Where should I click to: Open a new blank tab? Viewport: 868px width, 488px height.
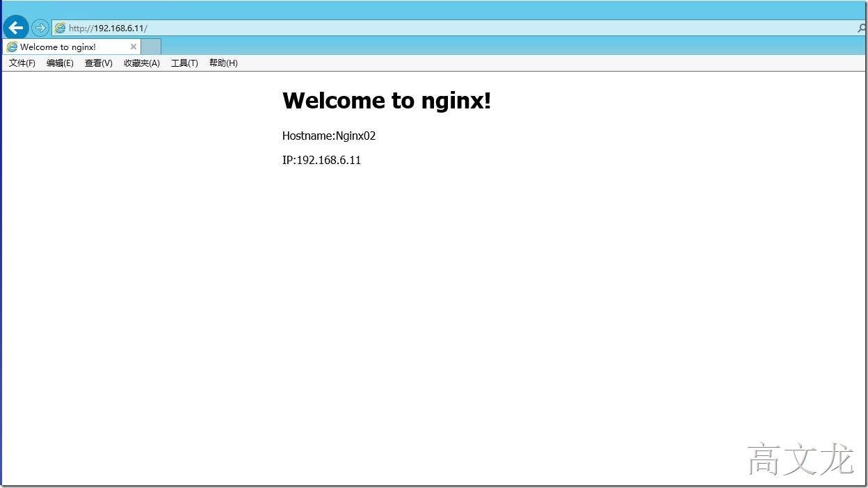click(151, 47)
